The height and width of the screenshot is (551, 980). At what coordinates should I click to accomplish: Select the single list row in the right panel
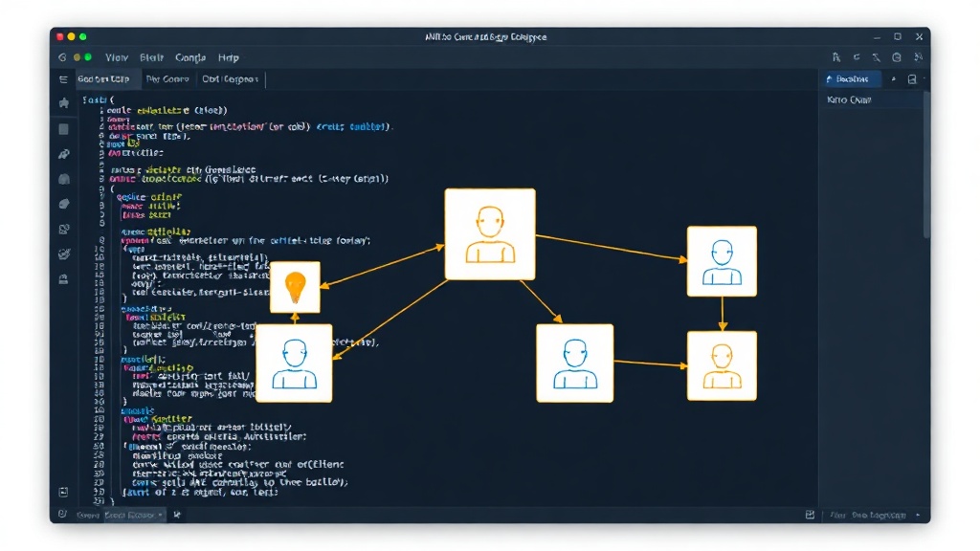point(872,99)
